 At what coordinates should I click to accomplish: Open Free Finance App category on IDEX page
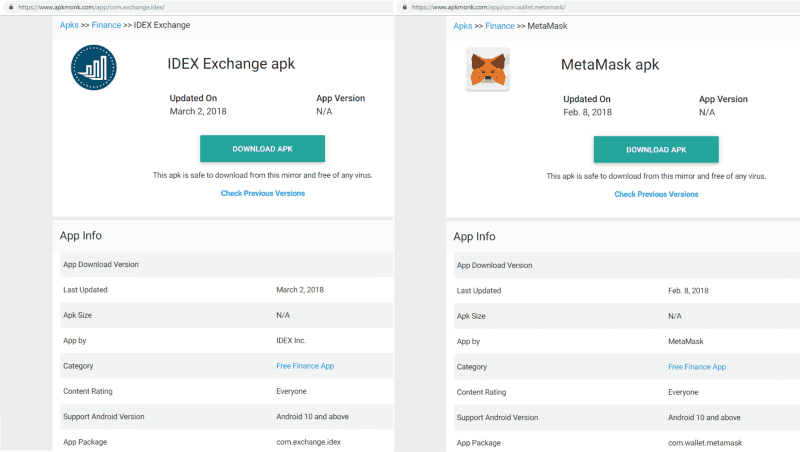[x=305, y=366]
